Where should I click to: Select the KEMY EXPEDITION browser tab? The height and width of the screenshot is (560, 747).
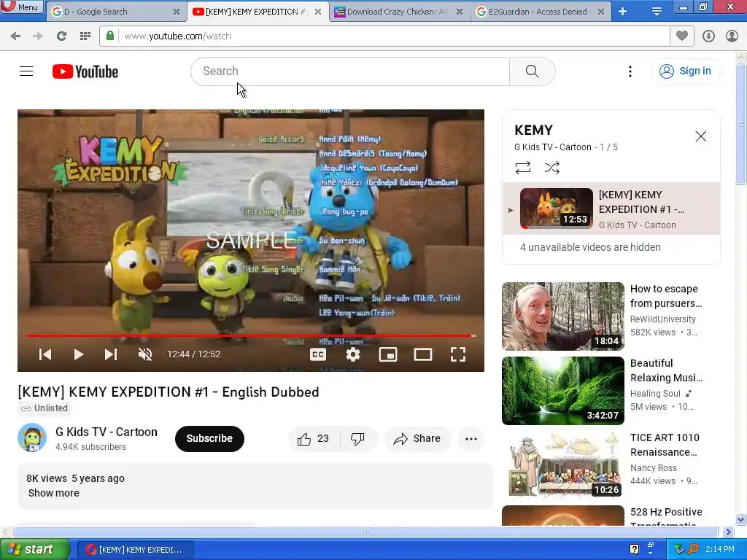(x=258, y=12)
